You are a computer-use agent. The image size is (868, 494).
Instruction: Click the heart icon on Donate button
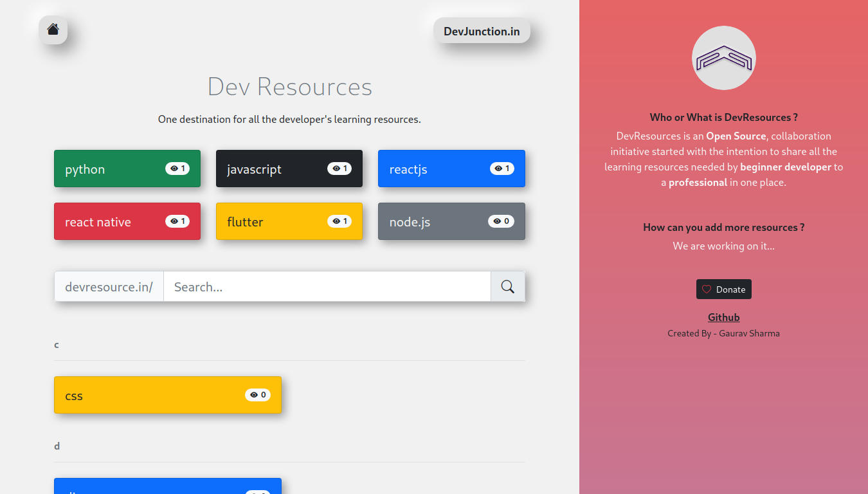click(x=706, y=289)
